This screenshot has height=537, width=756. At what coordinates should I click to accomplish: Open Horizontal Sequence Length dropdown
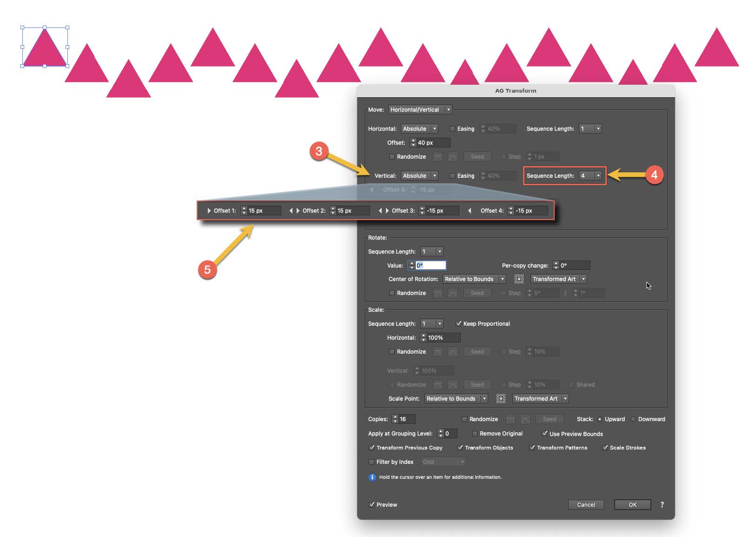590,129
